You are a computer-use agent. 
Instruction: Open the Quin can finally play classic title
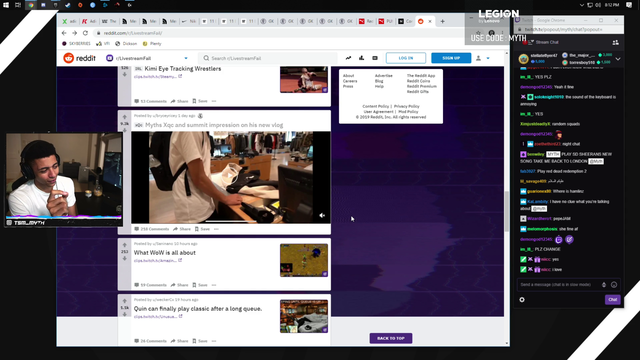198,309
